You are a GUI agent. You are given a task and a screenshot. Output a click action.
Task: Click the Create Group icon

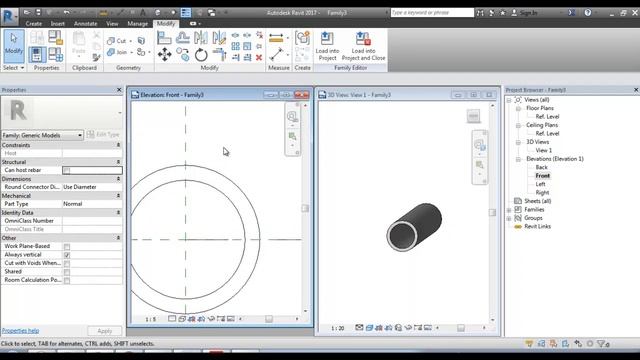[302, 38]
